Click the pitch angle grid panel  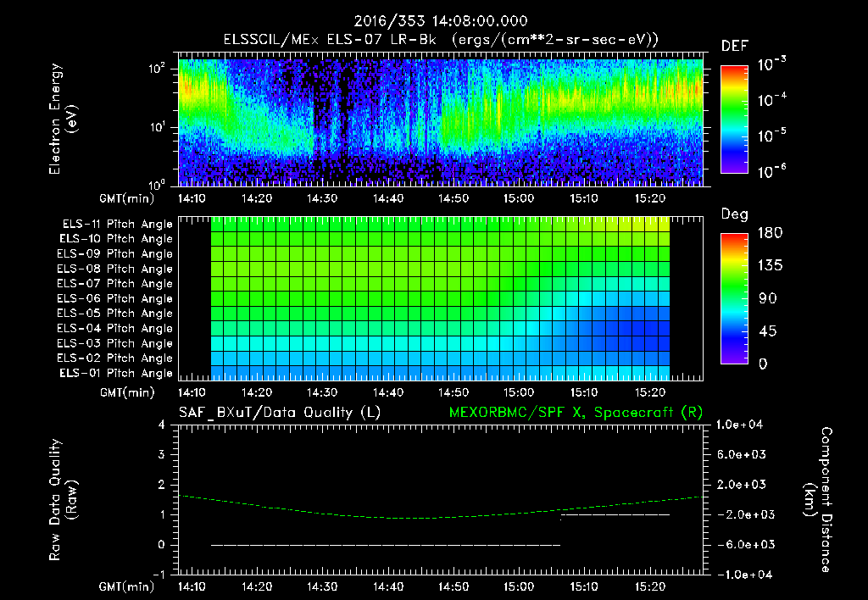coord(441,299)
